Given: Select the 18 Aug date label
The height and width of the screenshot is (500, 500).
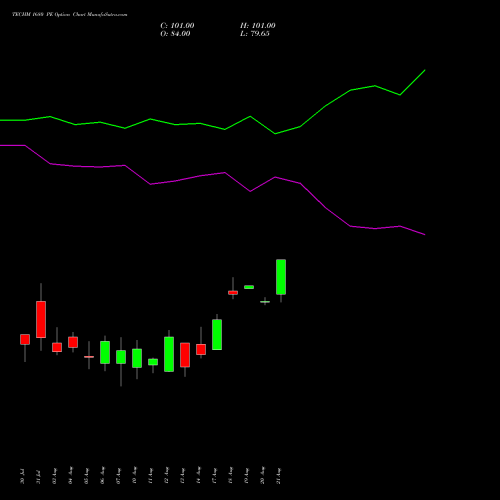Looking at the screenshot, I should coord(230,476).
